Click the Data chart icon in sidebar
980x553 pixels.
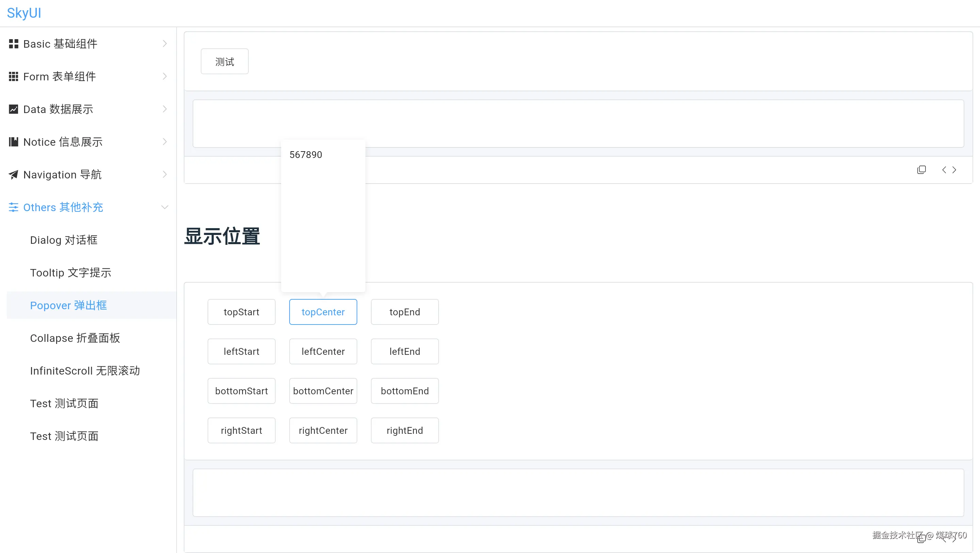click(x=14, y=109)
